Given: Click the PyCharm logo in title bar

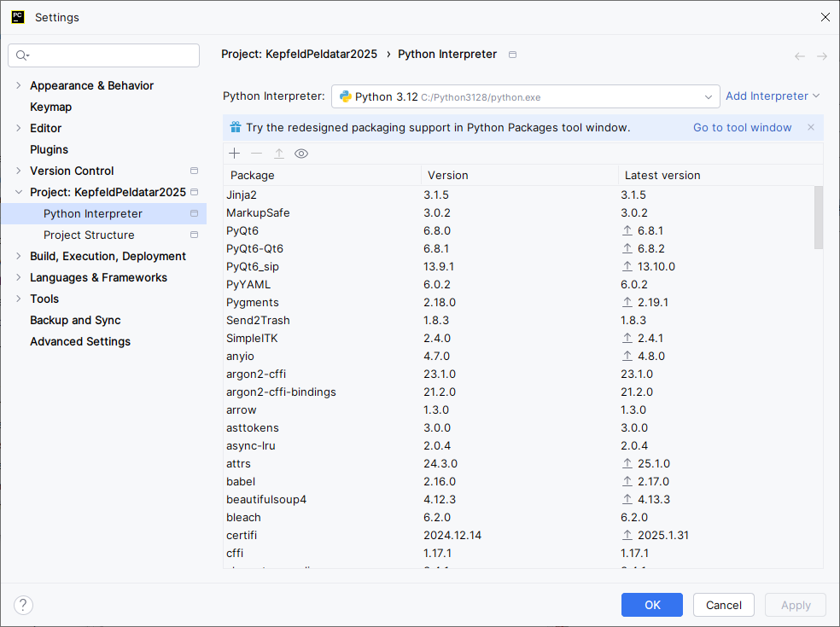Looking at the screenshot, I should [x=18, y=17].
